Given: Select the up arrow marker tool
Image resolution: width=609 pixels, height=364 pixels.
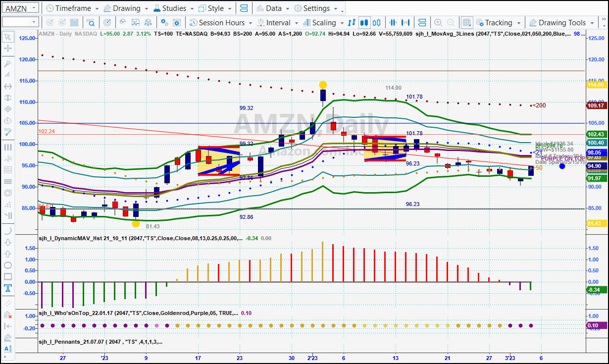Looking at the screenshot, I should (8, 254).
